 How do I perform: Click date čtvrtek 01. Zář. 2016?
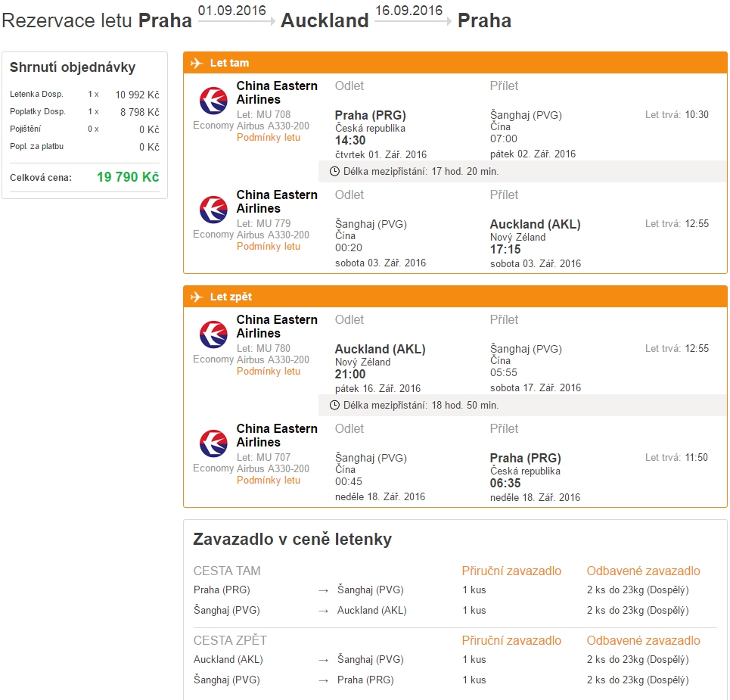(381, 154)
